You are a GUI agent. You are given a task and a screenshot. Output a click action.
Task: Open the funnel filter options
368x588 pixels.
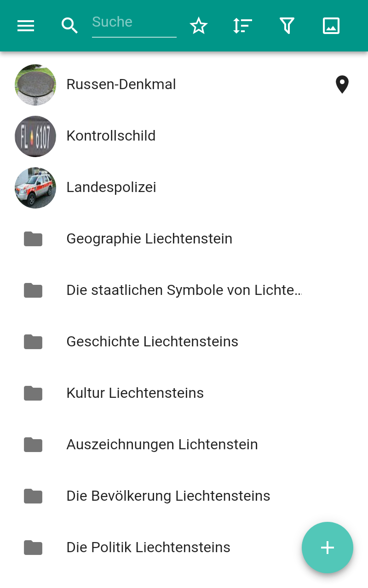287,26
